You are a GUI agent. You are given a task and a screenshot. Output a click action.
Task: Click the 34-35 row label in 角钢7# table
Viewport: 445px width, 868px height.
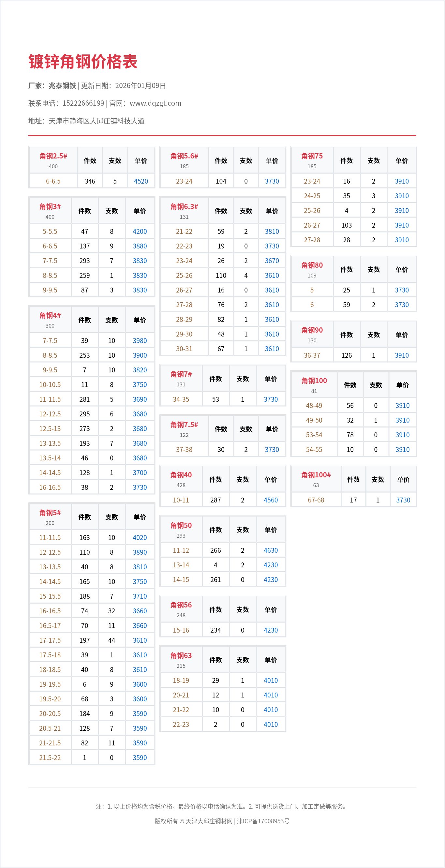pos(181,399)
